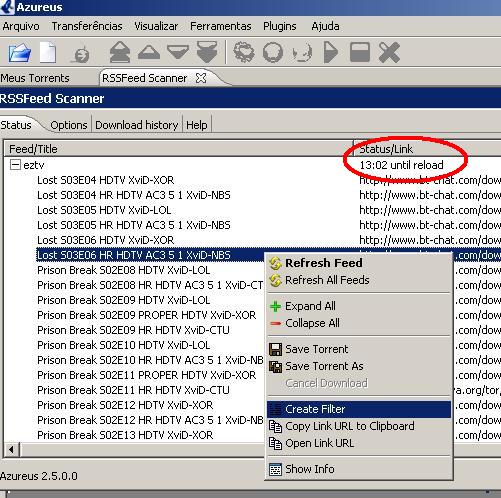Switch to the Options sub-tab
The image size is (501, 498).
click(x=69, y=125)
